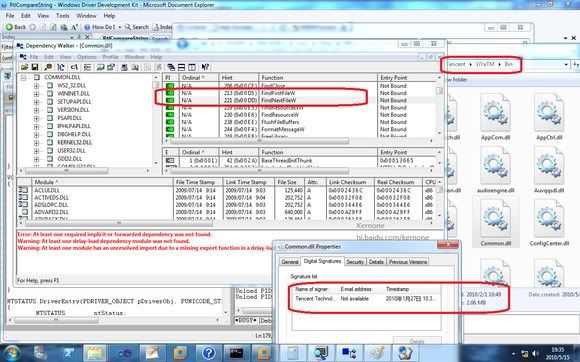Image resolution: width=580 pixels, height=362 pixels.
Task: Open the Windows Start orb
Action: (x=12, y=353)
